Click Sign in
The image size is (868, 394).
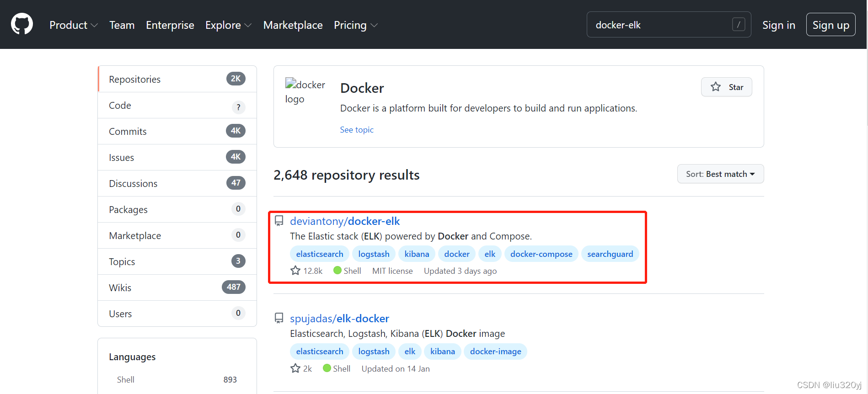[779, 25]
